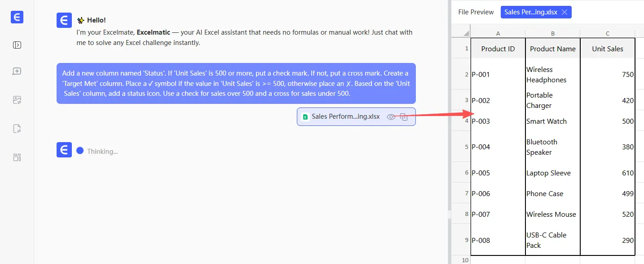Select column C header in preview
Viewport: 644px width, 264px height.
(x=607, y=33)
